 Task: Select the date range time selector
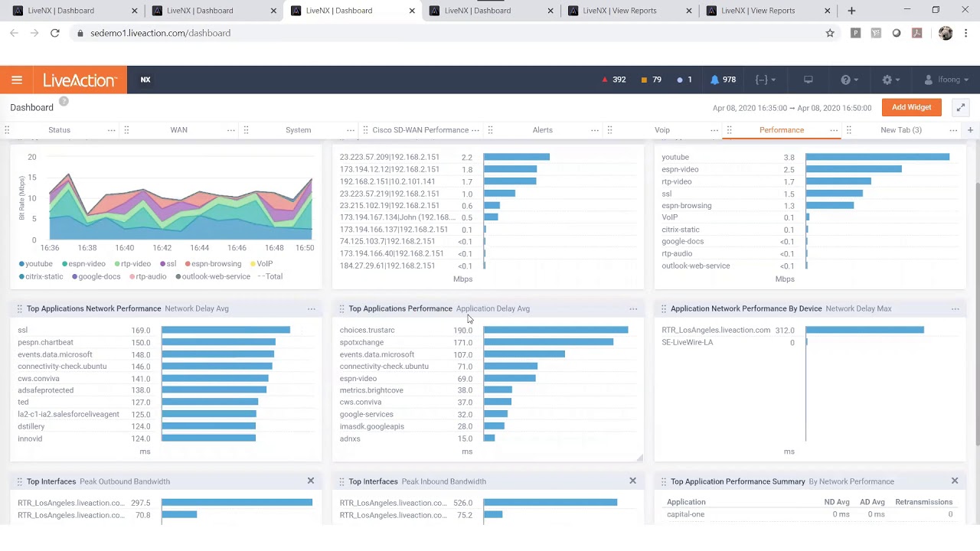[792, 108]
